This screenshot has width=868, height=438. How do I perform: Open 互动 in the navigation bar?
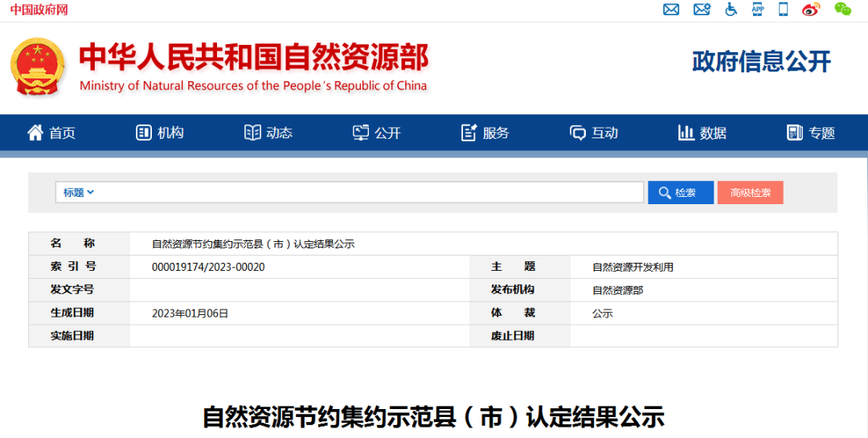tap(594, 133)
